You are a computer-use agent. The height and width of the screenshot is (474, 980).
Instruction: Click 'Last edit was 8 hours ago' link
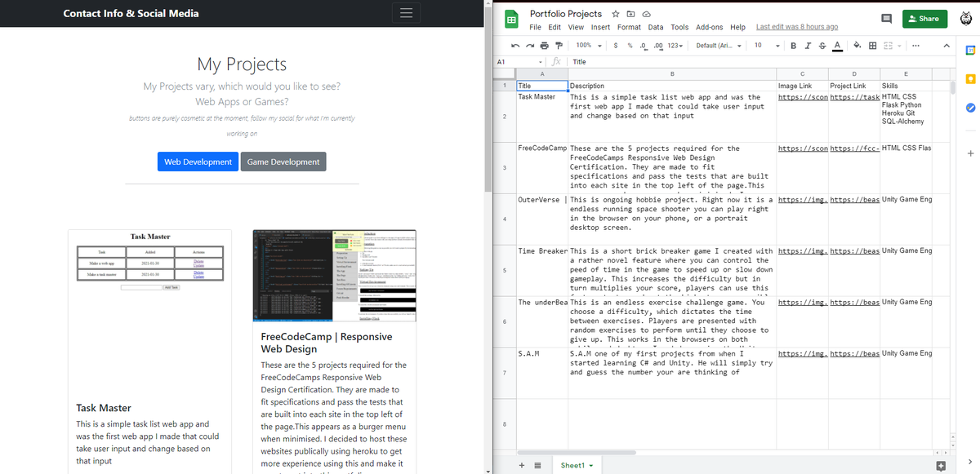coord(797,27)
